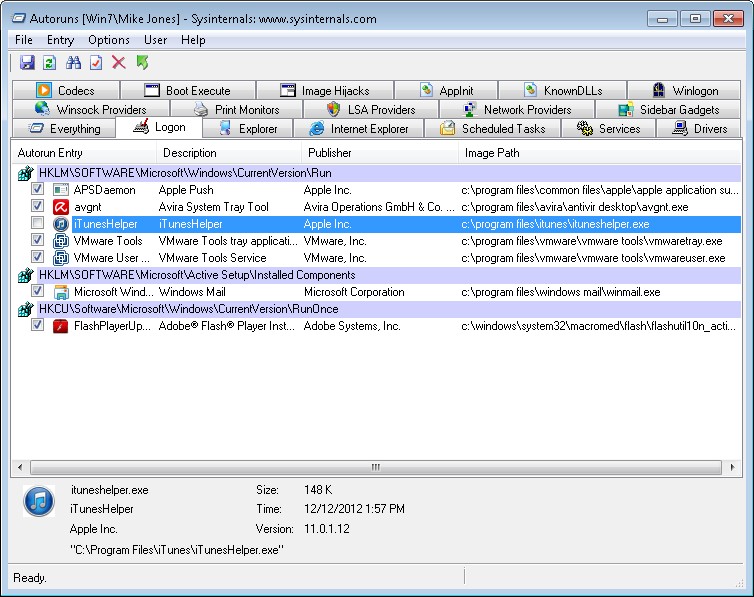Select the HKLM Active Setup Installed Components row
Viewport: 754px width, 597px height.
click(389, 275)
